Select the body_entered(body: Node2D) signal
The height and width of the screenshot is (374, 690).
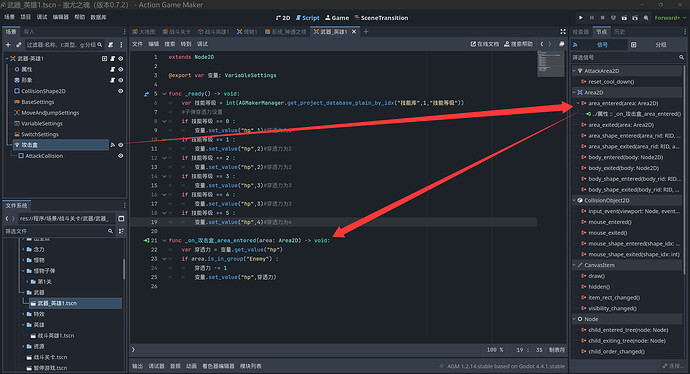(x=625, y=157)
